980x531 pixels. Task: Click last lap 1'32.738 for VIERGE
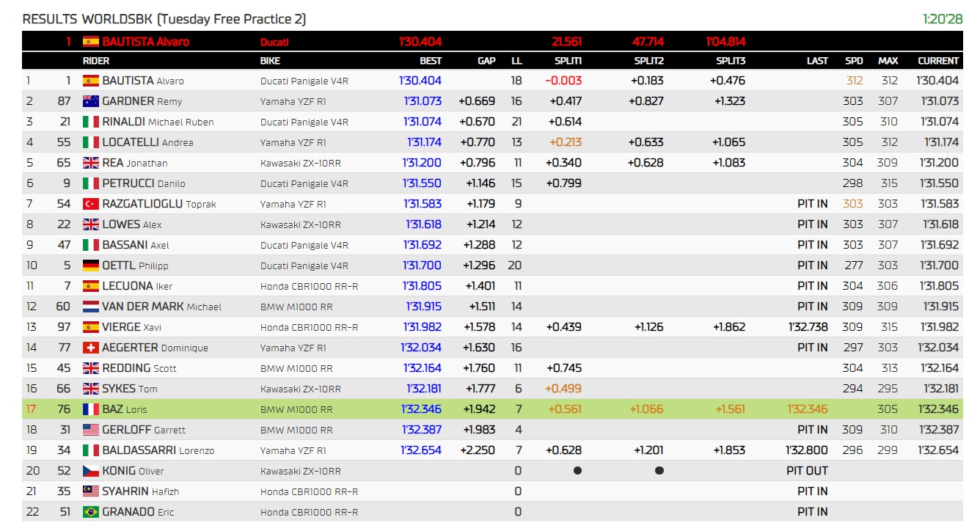(x=808, y=327)
